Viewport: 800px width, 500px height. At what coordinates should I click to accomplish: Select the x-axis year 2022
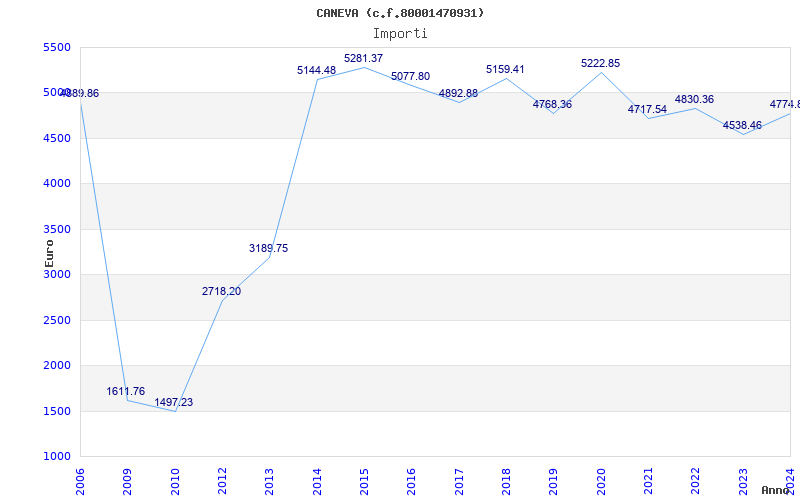pyautogui.click(x=694, y=482)
